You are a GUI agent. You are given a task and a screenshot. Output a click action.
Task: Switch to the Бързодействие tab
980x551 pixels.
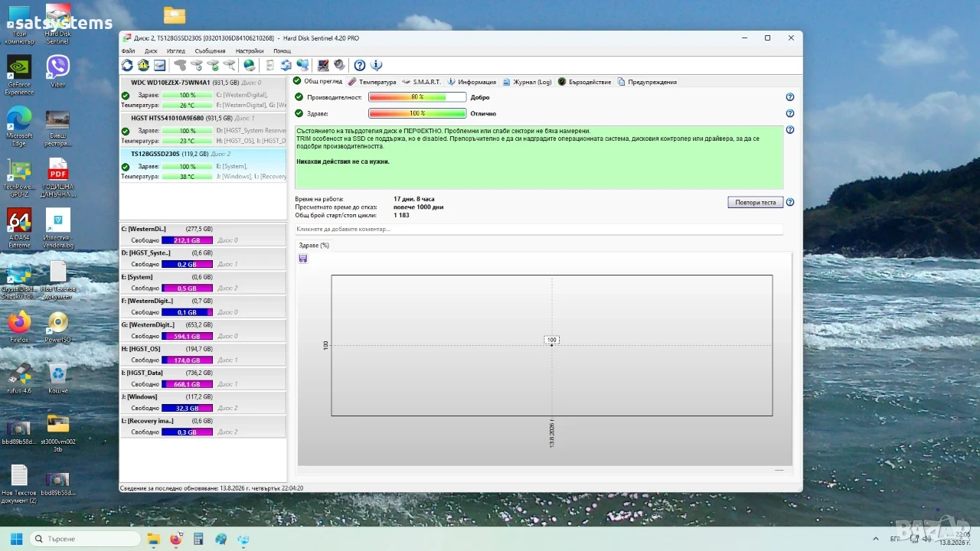pyautogui.click(x=584, y=82)
